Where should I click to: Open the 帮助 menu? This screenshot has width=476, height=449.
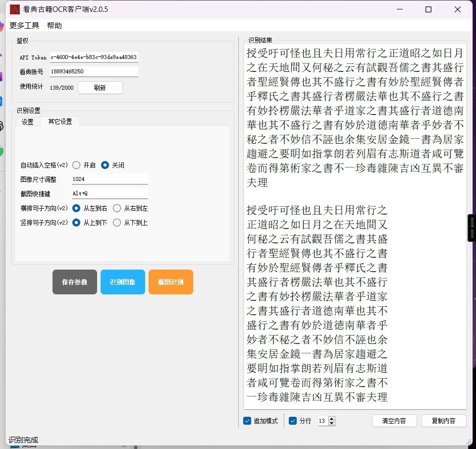(54, 25)
